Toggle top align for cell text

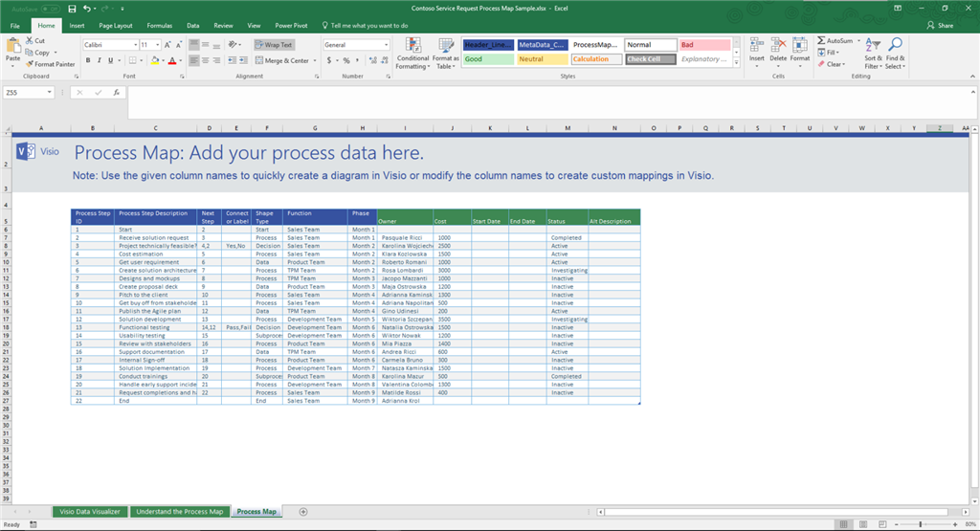point(193,45)
